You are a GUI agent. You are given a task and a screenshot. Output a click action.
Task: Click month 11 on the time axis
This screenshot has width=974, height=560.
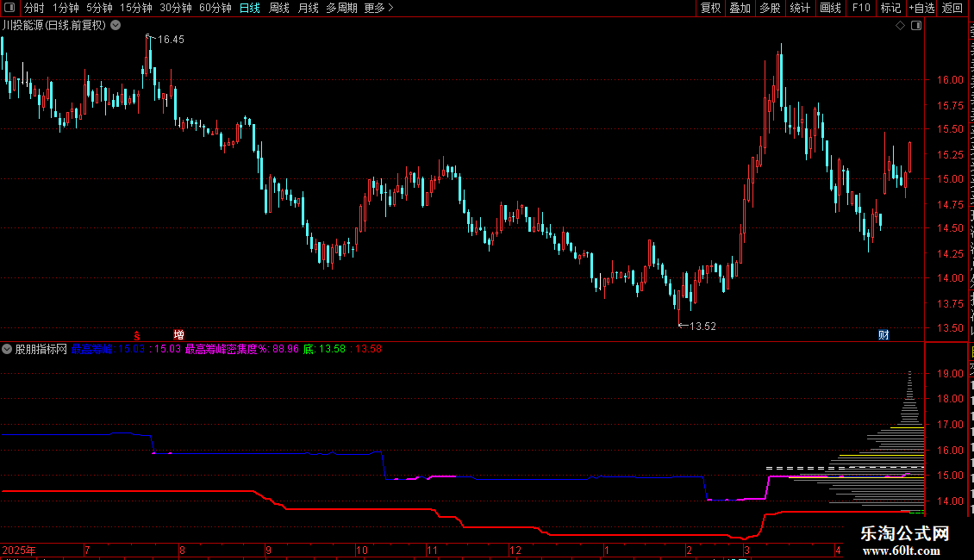(433, 550)
